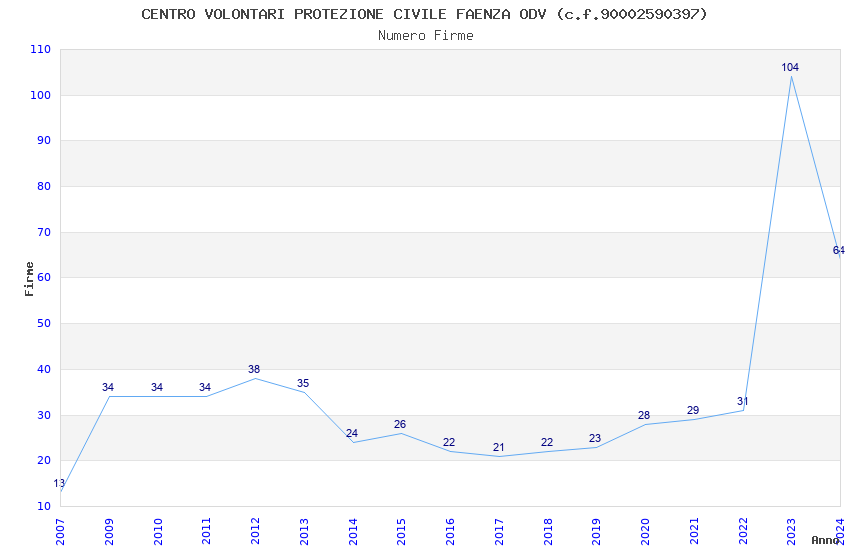Image resolution: width=850 pixels, height=550 pixels.
Task: Click the y-axis value 10
Action: (x=43, y=506)
